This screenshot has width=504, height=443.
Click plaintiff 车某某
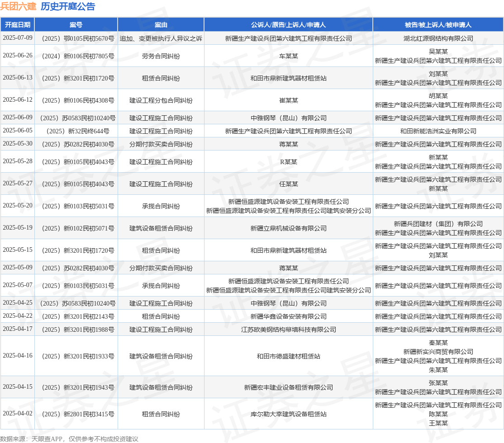click(288, 56)
